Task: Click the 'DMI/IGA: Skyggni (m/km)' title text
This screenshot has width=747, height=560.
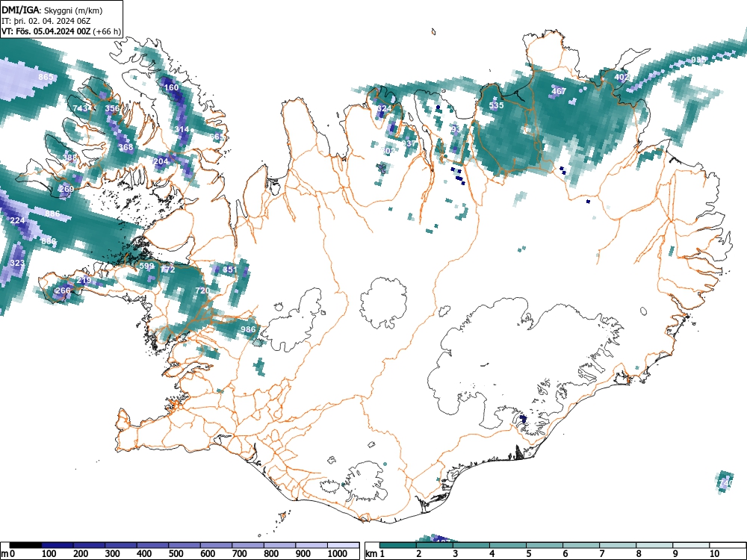Action: point(52,10)
